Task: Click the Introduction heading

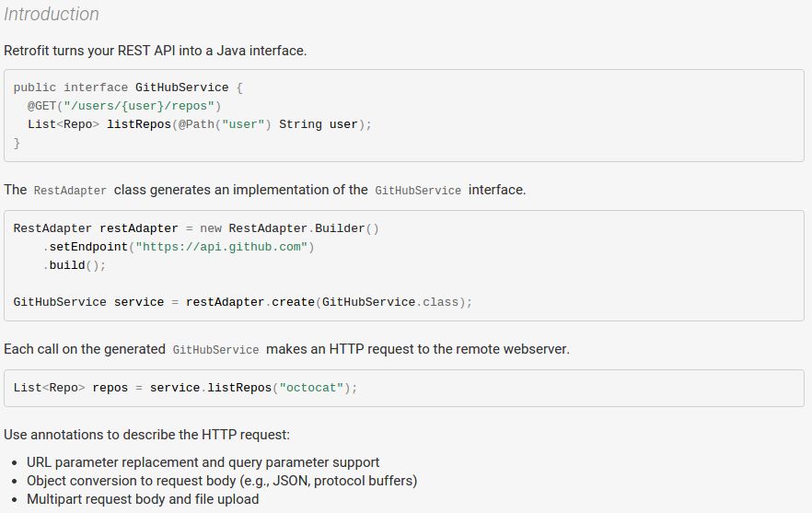Action: click(52, 15)
